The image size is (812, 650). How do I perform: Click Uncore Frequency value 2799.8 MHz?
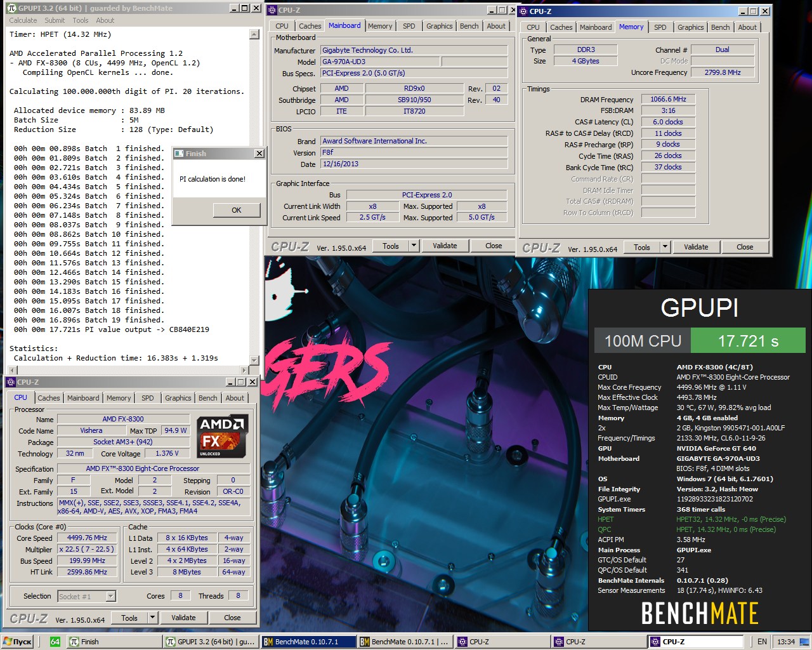pos(723,72)
